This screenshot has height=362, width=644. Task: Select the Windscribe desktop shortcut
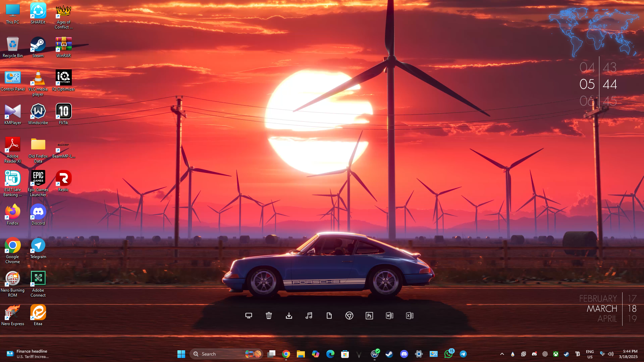[38, 115]
